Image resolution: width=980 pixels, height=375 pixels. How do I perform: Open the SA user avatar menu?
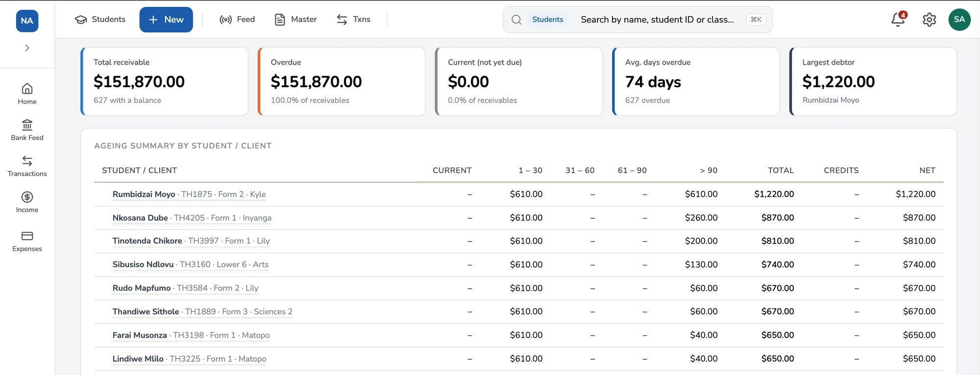(x=959, y=20)
